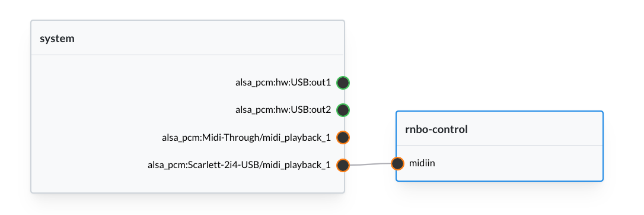Screen dimensions: 644x215
Task: Click the 'system' node title text
Action: [x=57, y=39]
